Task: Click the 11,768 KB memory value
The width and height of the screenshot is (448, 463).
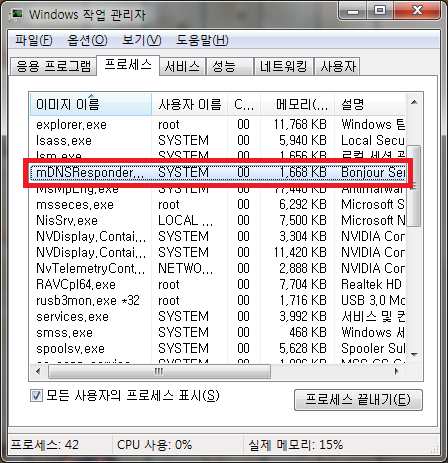Action: 300,125
